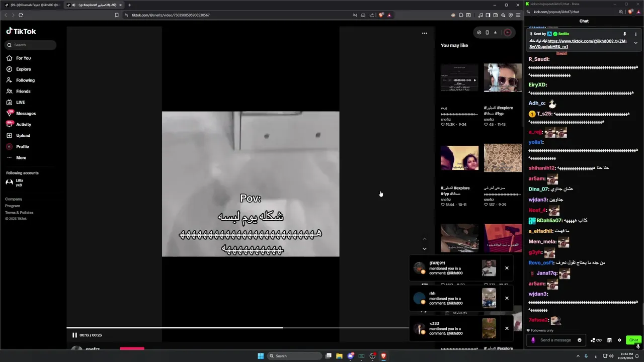Screen dimensions: 644x362
Task: Dismiss the <333 mention notification
Action: (507, 328)
